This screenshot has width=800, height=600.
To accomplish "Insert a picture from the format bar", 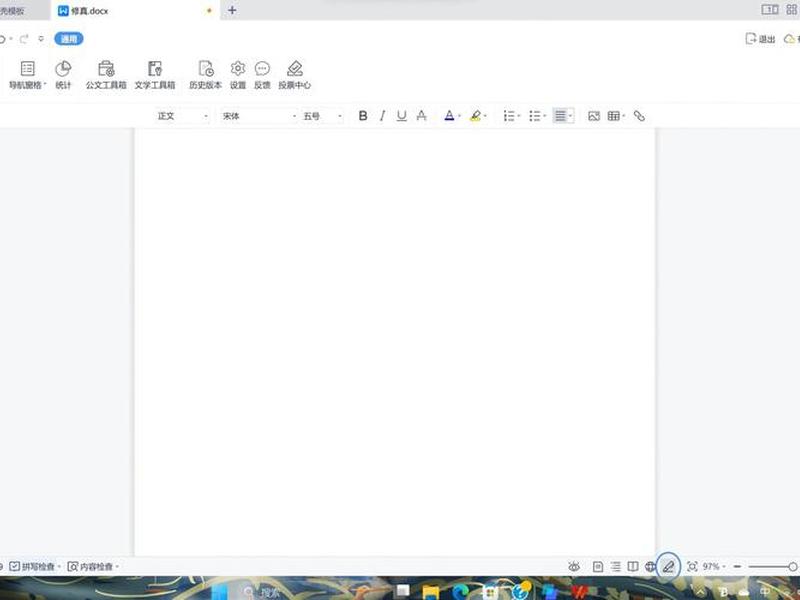I will tap(594, 116).
